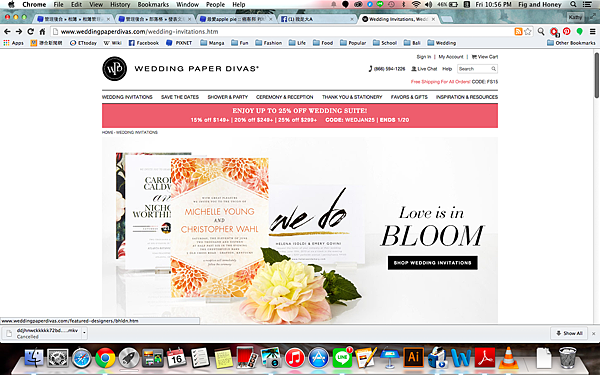Viewport: 600px width, 375px height.
Task: Click the green extension icon in toolbar
Action: point(579,31)
